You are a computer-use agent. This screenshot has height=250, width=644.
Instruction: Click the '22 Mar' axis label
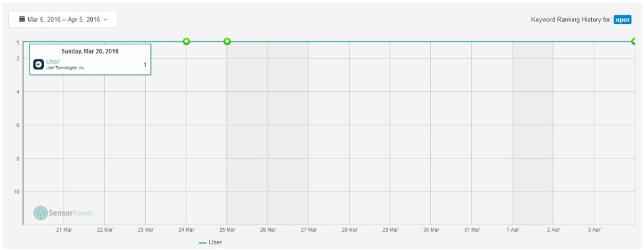[x=105, y=230]
